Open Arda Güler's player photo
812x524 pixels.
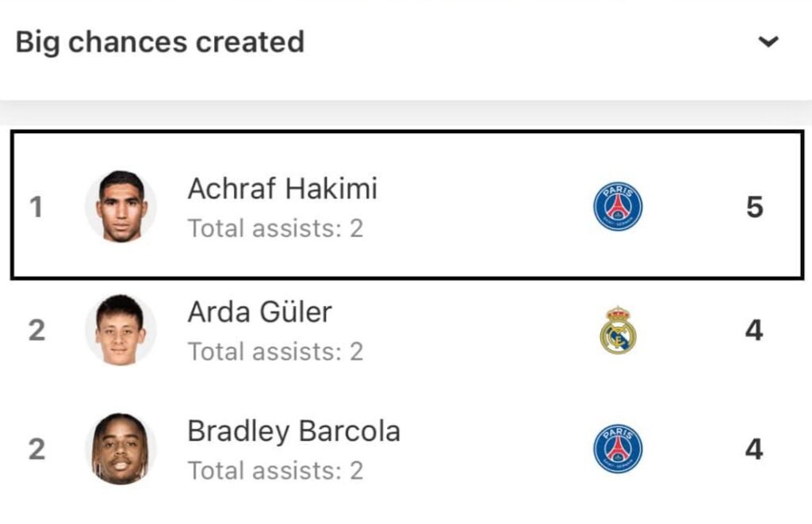(x=121, y=330)
